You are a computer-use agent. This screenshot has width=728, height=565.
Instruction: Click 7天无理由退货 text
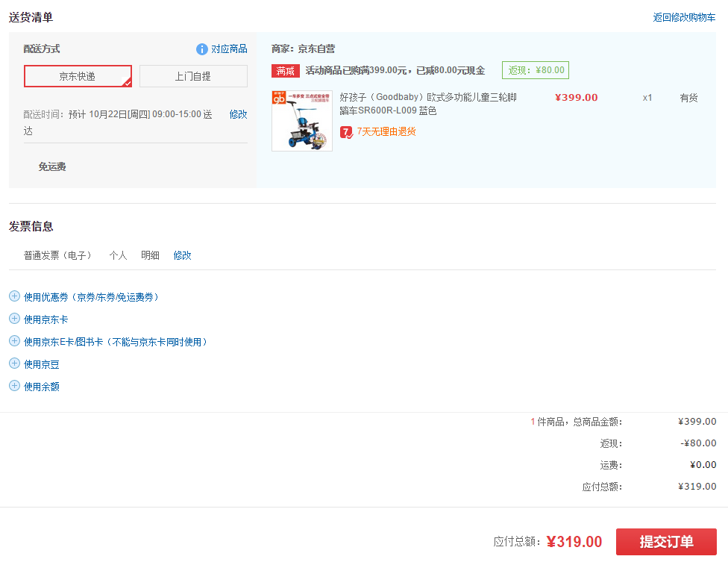pos(386,132)
